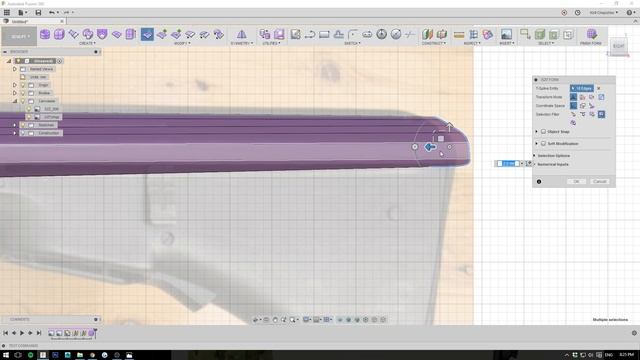Open the SKETCH menu
This screenshot has width=640, height=360.
pos(352,43)
